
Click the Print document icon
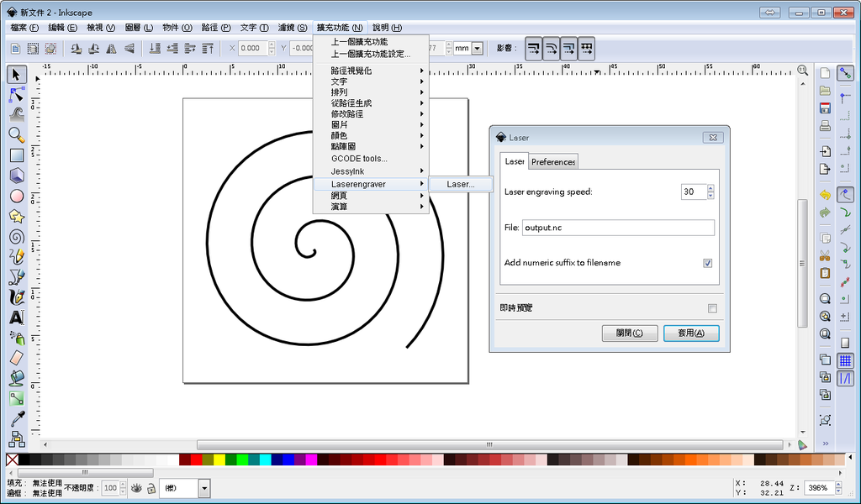pyautogui.click(x=825, y=126)
